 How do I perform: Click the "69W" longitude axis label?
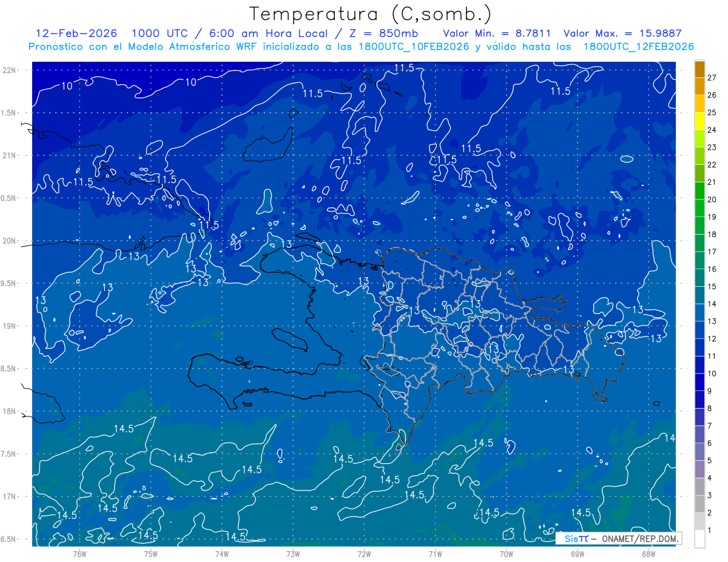(x=578, y=554)
